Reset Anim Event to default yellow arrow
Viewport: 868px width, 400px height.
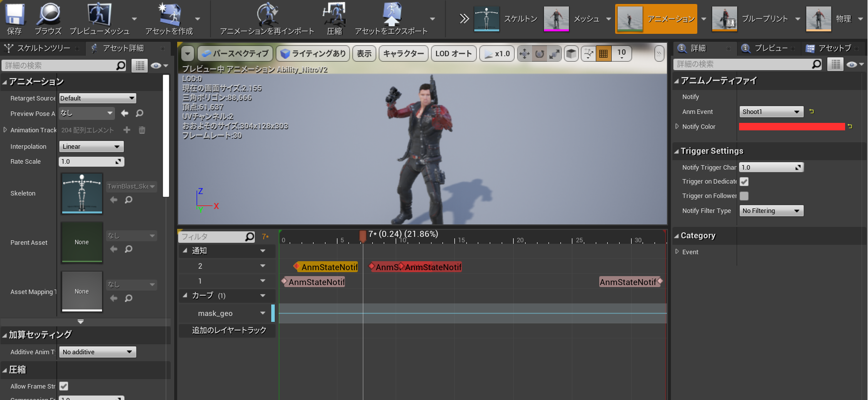tap(811, 111)
